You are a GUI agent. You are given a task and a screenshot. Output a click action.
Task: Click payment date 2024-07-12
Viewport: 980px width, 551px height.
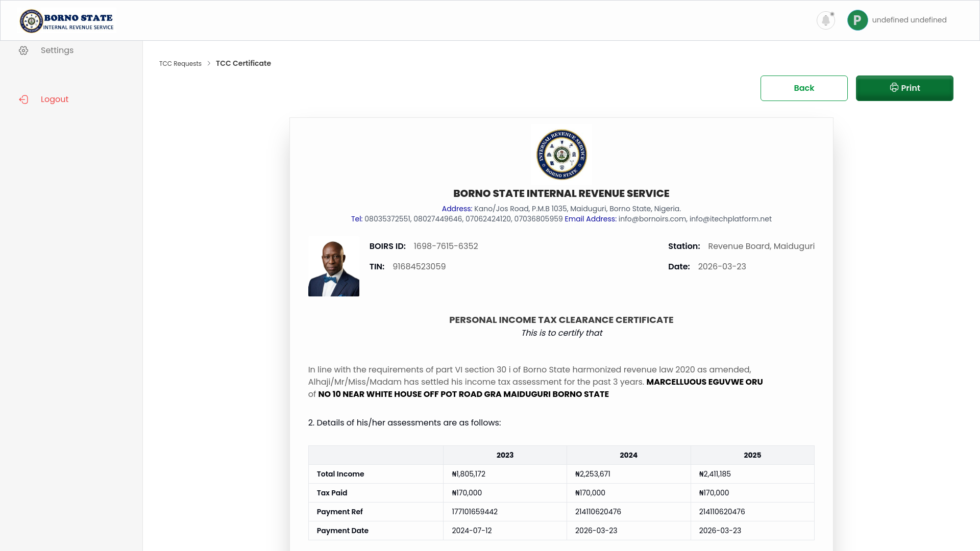tap(472, 531)
